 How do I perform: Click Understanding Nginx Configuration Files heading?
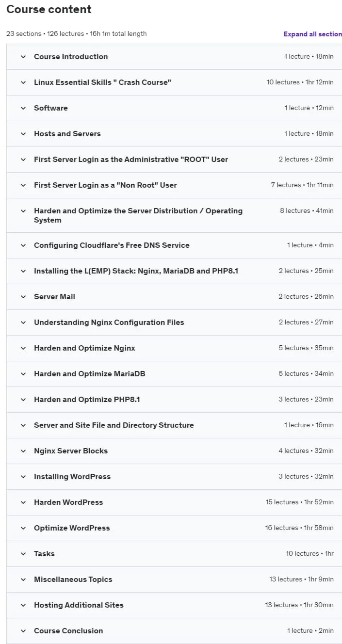(x=109, y=322)
